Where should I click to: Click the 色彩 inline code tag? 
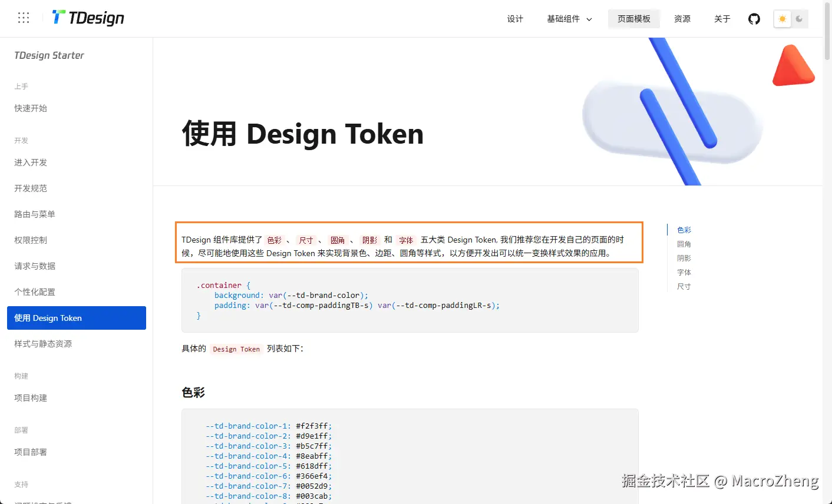(x=275, y=240)
